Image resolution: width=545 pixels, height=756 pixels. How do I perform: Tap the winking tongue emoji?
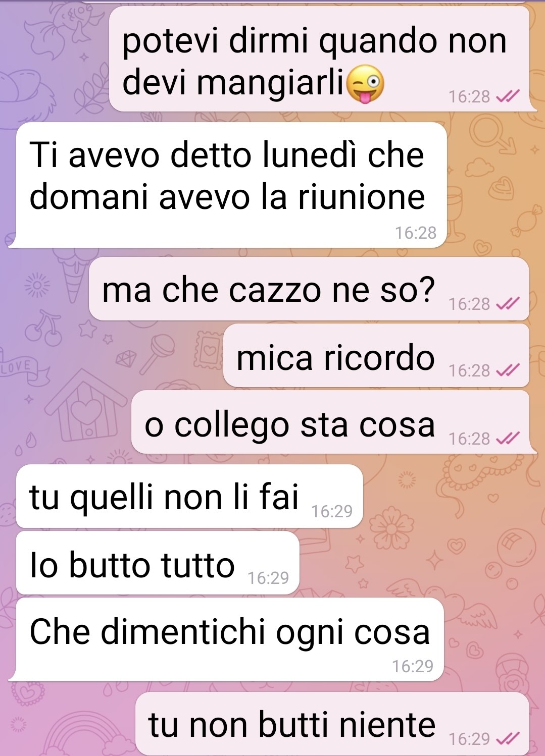click(366, 84)
